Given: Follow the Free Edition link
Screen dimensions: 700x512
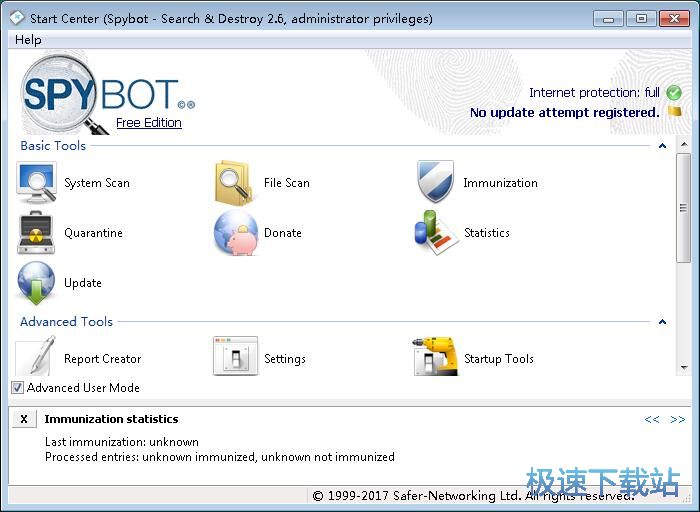Looking at the screenshot, I should tap(149, 123).
